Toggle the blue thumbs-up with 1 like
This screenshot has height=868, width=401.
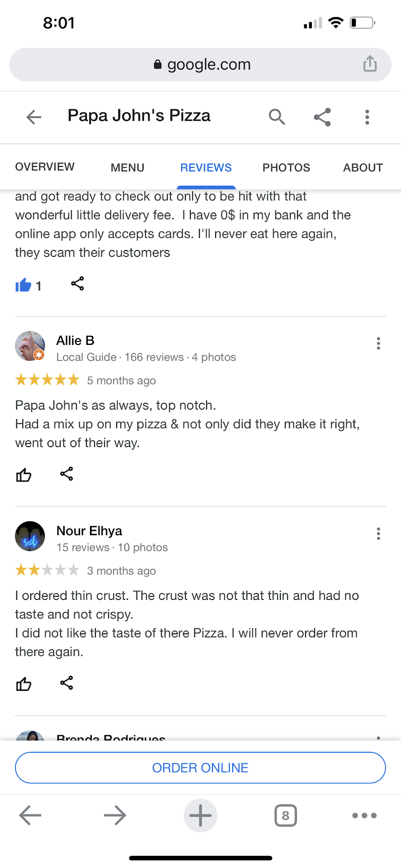click(x=24, y=285)
